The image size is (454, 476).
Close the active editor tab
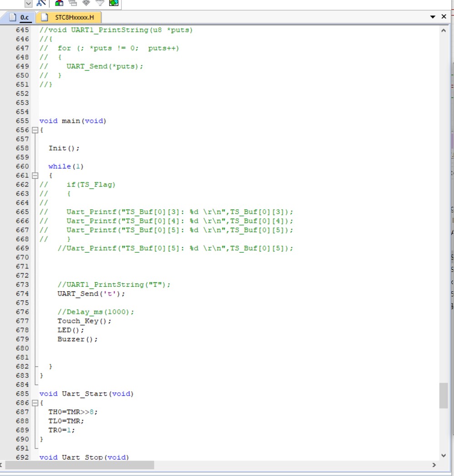(444, 17)
